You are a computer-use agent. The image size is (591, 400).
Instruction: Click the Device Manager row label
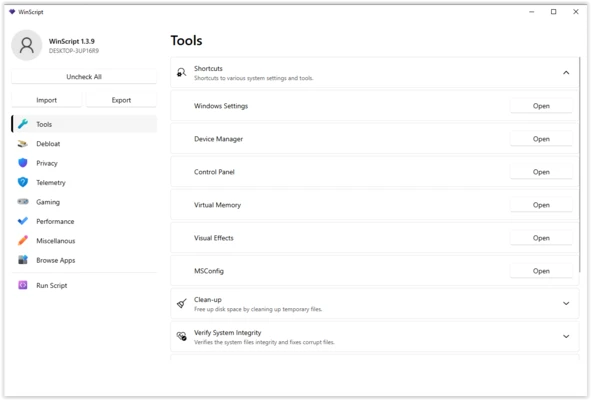click(x=218, y=139)
